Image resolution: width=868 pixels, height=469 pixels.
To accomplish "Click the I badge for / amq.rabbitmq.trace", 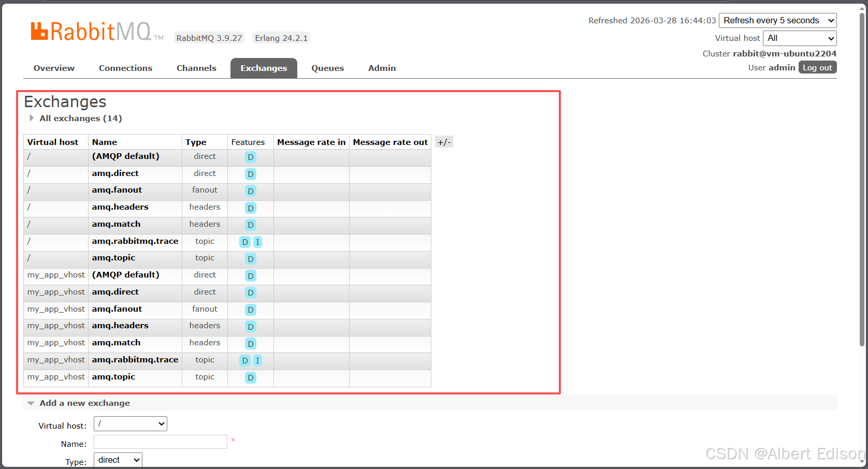I will coord(257,242).
